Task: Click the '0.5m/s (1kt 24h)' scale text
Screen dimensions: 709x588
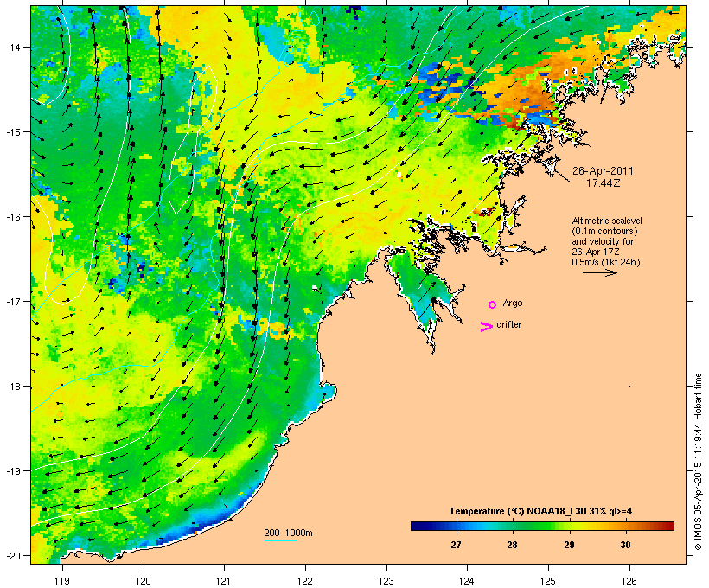Action: 606,262
